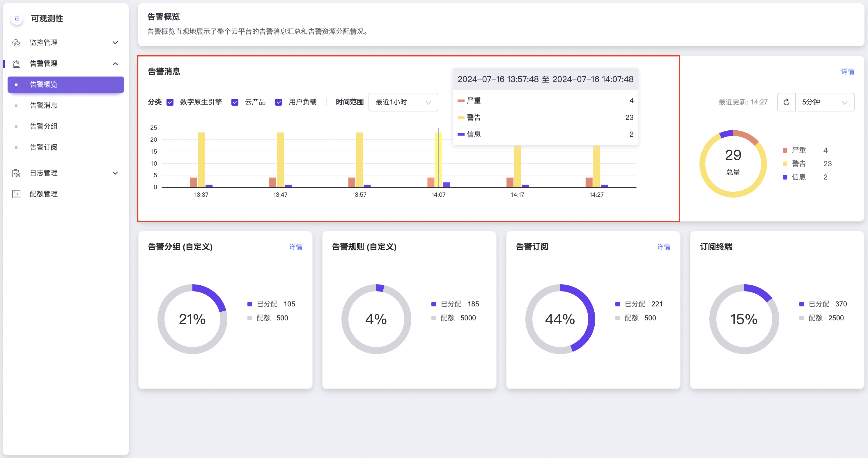
Task: Click the 信息 legend marker in donut chart
Action: pos(785,177)
